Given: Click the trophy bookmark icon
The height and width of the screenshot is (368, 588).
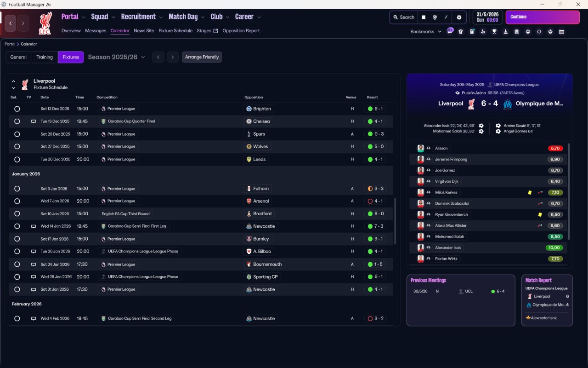Looking at the screenshot, I should tap(494, 32).
